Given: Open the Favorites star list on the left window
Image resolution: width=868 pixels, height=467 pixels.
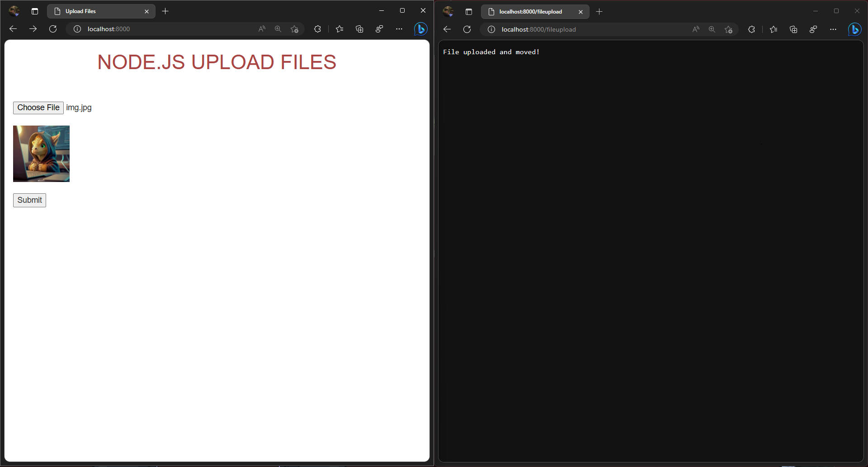Looking at the screenshot, I should (340, 28).
